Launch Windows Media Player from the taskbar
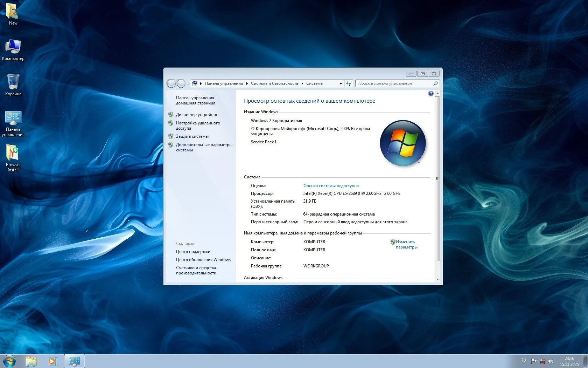 pos(52,361)
